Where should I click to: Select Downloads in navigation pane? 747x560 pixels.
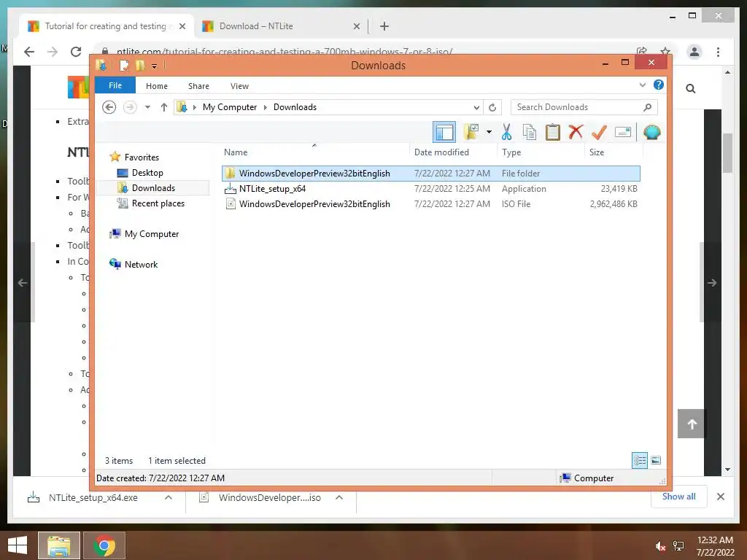point(153,187)
